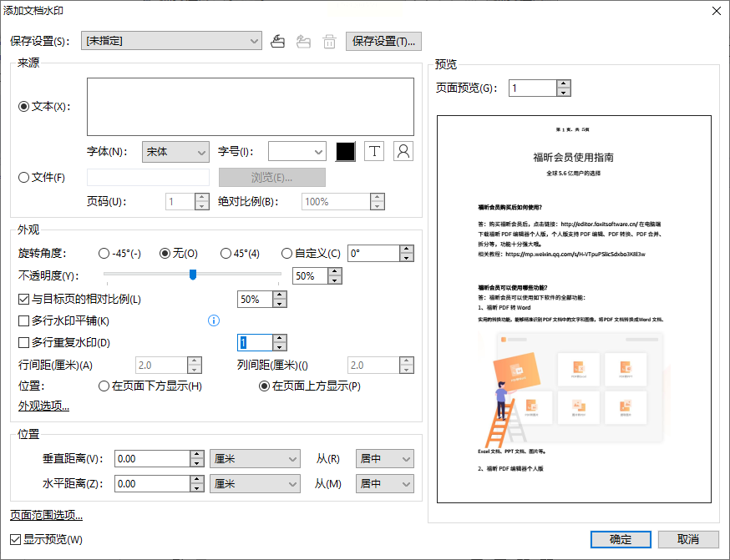This screenshot has width=730, height=560.
Task: Click the trash icon to delete setting
Action: click(330, 42)
